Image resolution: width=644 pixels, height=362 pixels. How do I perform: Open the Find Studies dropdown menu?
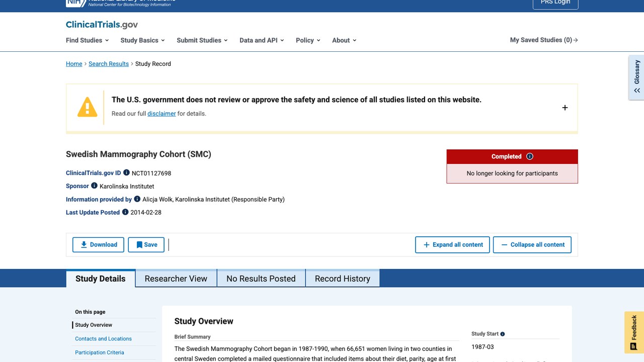(x=87, y=40)
